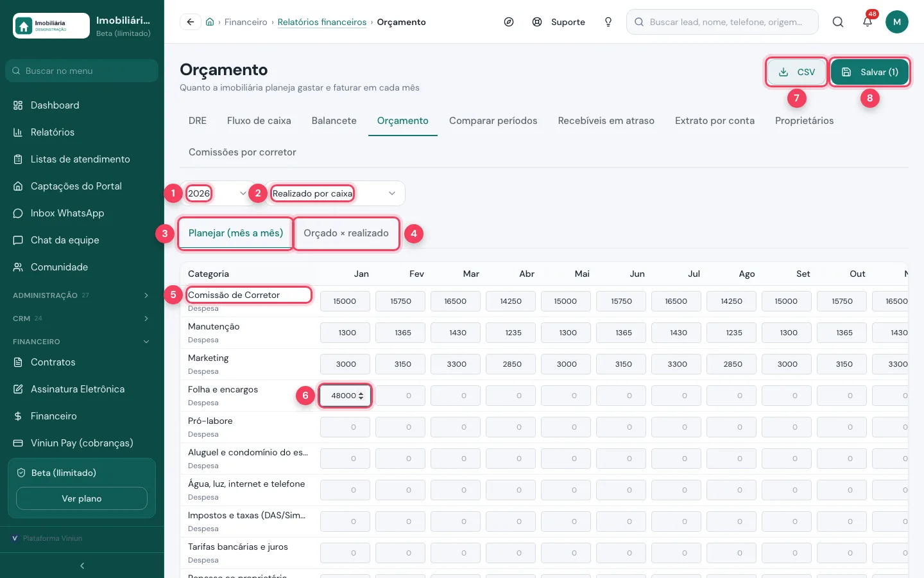Viewport: 924px width, 578px height.
Task: Open notifications bell
Action: coord(868,22)
